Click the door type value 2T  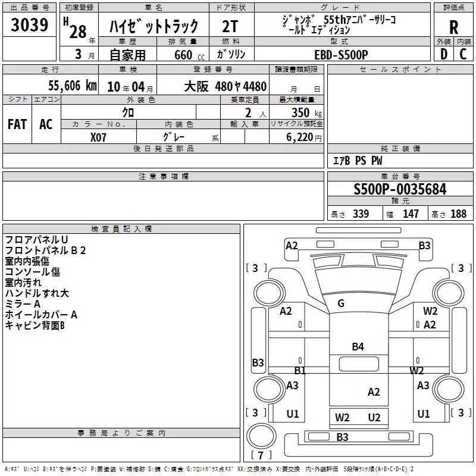click(230, 26)
